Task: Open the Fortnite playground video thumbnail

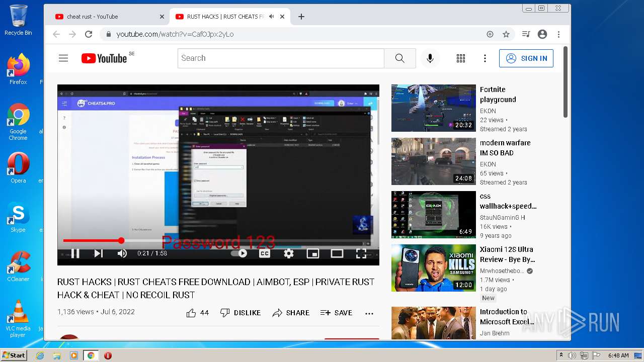Action: click(x=434, y=108)
